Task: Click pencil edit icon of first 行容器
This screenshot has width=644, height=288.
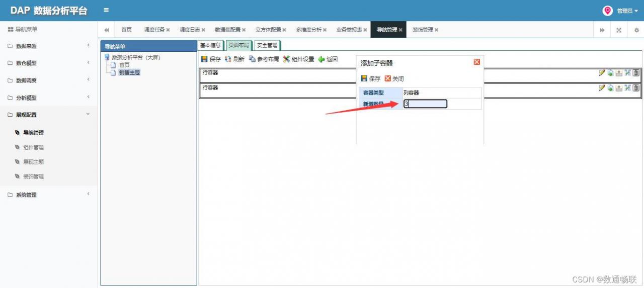Action: click(602, 73)
